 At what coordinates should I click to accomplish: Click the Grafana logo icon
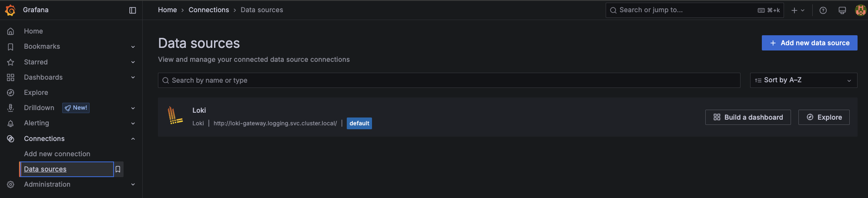click(10, 10)
